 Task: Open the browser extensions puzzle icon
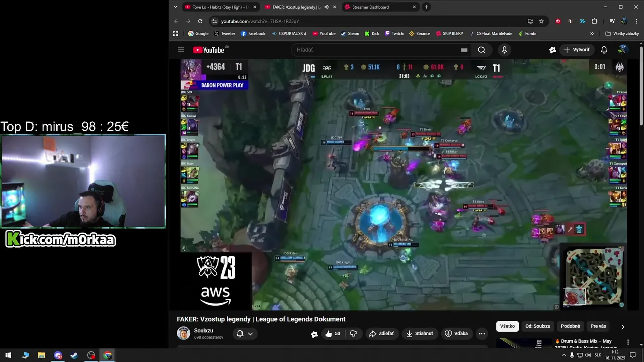[595, 21]
